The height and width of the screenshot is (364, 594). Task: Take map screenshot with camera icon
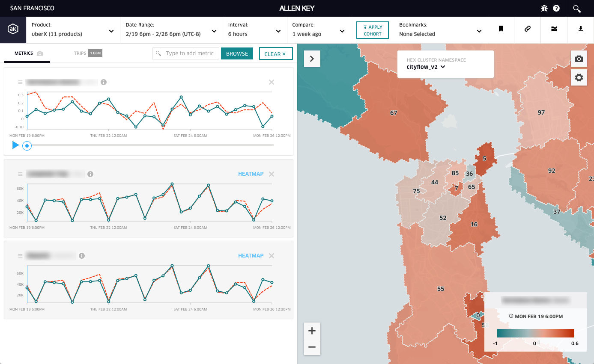click(x=579, y=59)
